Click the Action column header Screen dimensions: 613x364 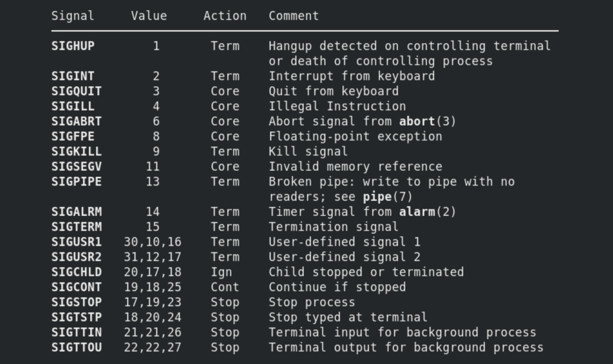coord(225,16)
